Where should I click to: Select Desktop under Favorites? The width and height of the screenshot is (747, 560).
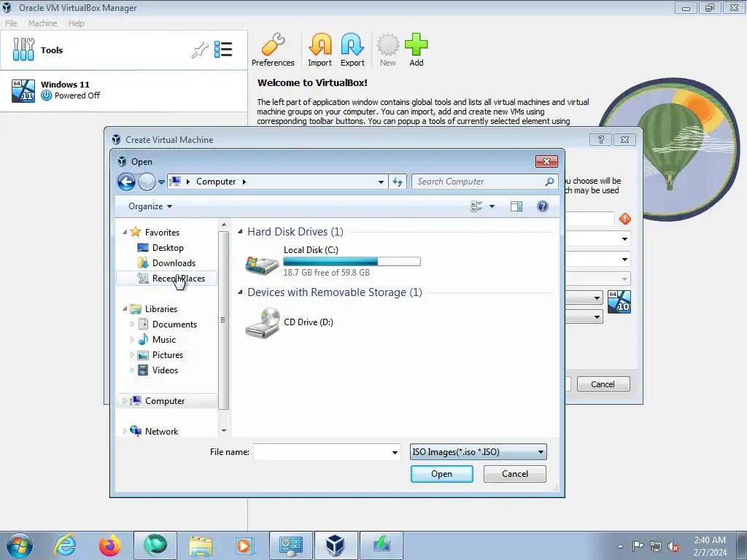click(x=168, y=248)
